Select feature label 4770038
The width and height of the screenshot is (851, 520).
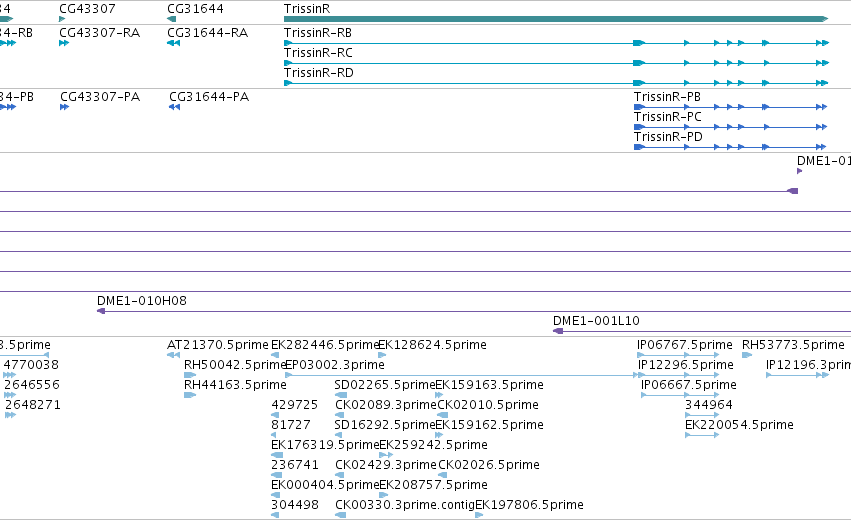click(x=31, y=365)
